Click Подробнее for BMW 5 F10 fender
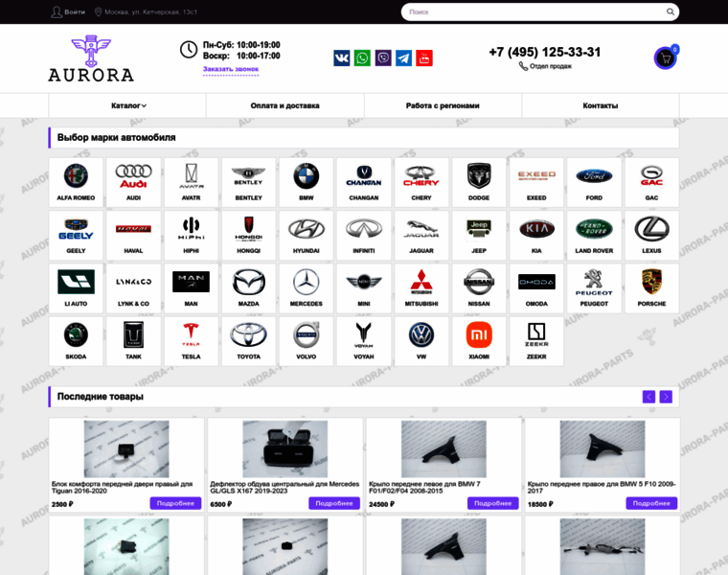 pyautogui.click(x=651, y=503)
